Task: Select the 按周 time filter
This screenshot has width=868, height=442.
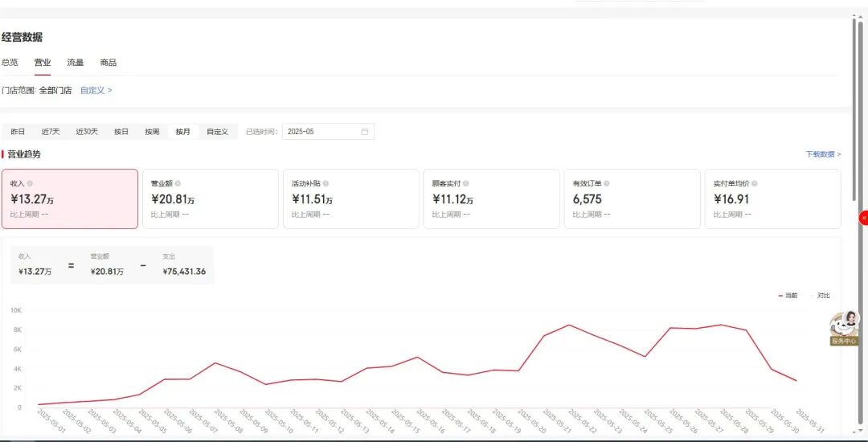Action: coord(152,132)
